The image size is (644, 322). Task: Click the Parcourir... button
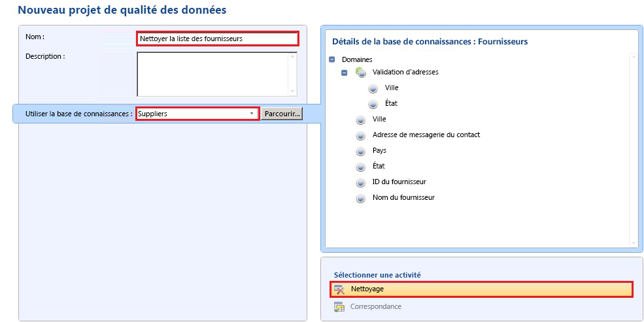click(282, 114)
